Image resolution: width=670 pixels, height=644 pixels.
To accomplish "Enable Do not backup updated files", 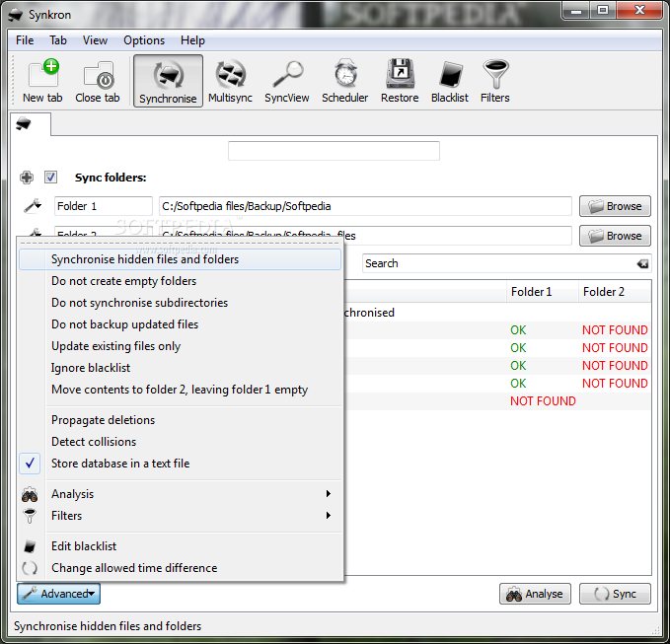I will point(180,324).
